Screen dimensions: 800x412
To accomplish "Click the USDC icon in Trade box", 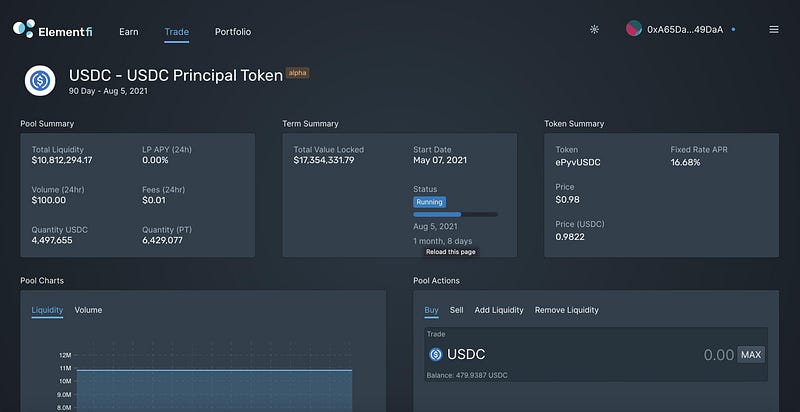I will pyautogui.click(x=435, y=354).
